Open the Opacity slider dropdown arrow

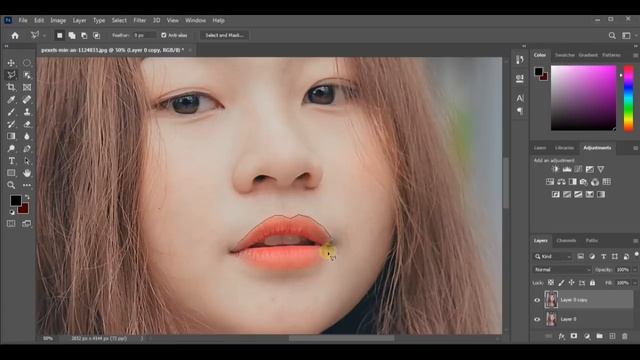coord(635,270)
